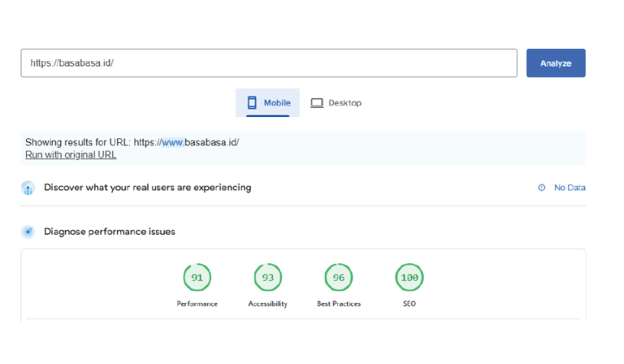Click the No Data status text

point(570,187)
